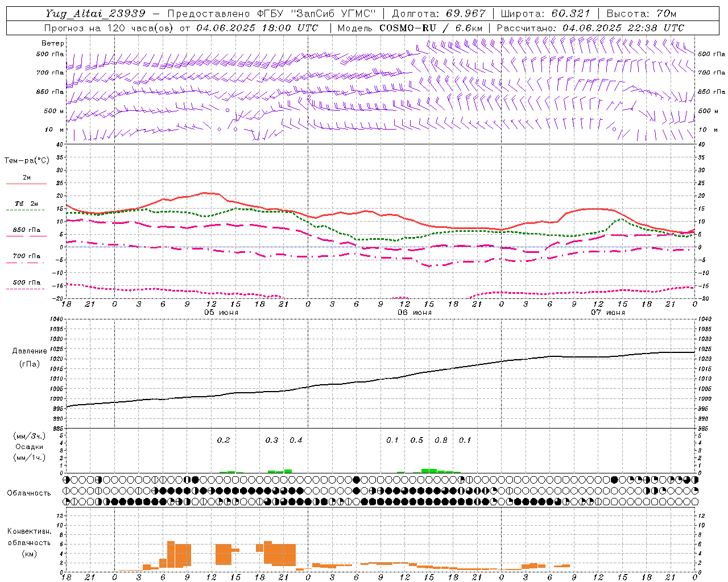Viewport: 728px width, 582px height.
Task: Click the solid red "2м" legend line
Action: [x=26, y=184]
